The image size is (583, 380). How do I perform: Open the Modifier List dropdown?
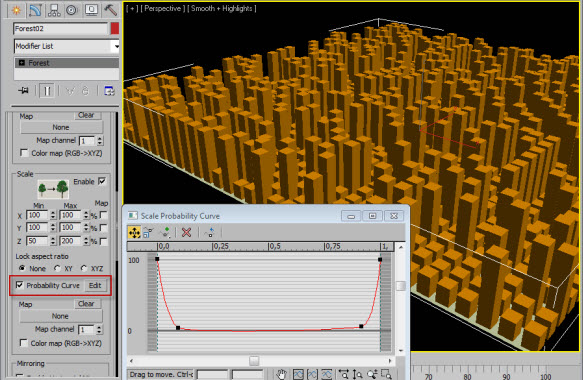click(116, 46)
